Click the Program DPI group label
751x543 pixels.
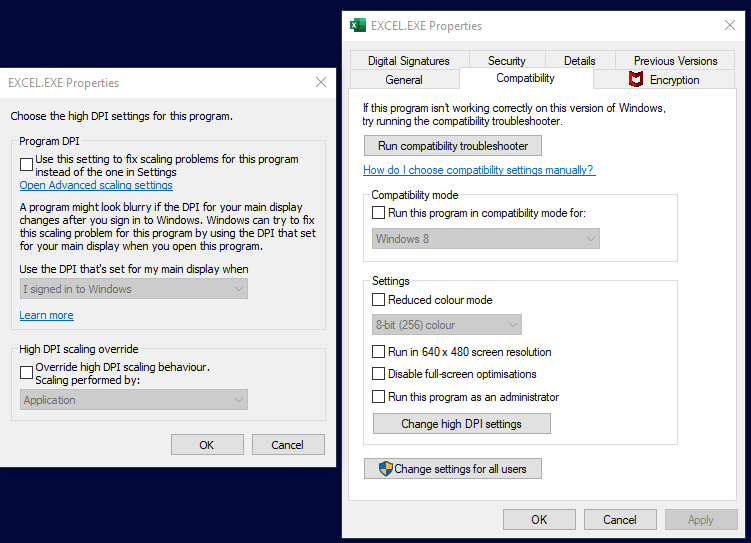49,141
